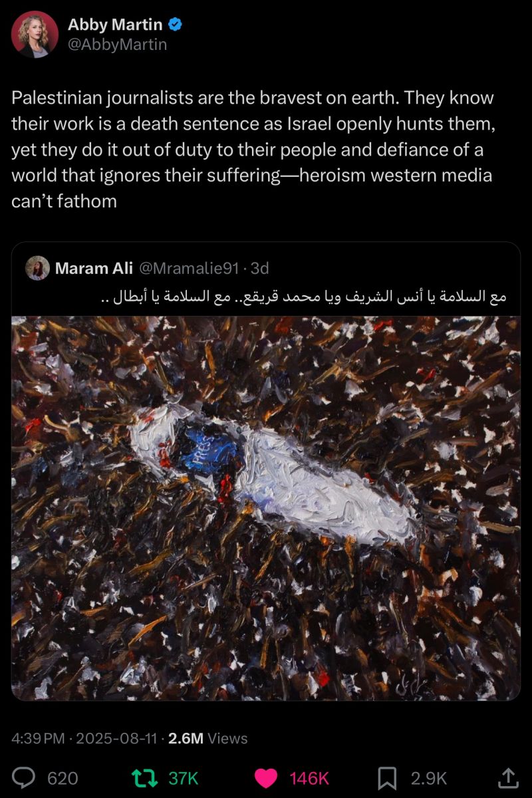Click the reply speech bubble icon
Screen dimensions: 532x798
click(x=25, y=778)
